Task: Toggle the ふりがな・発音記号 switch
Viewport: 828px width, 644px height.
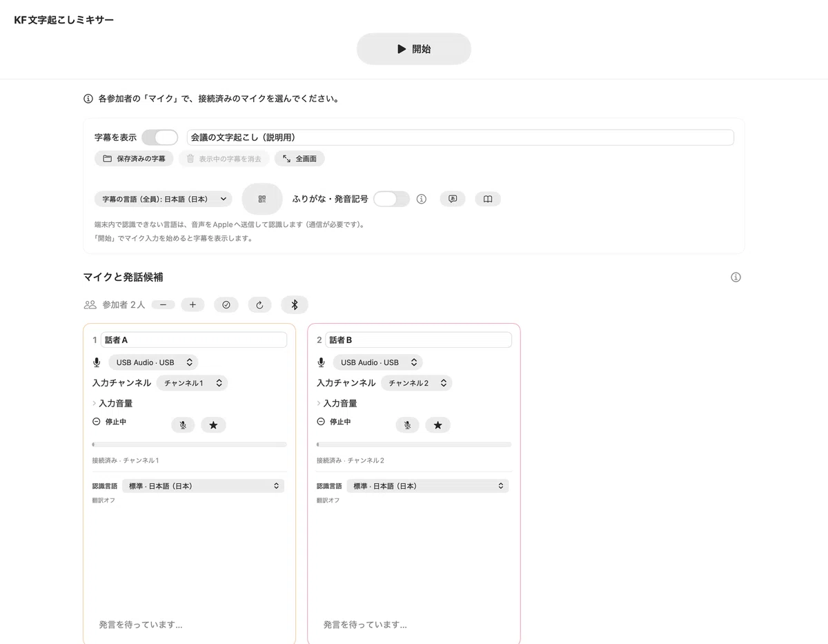Action: (x=391, y=199)
